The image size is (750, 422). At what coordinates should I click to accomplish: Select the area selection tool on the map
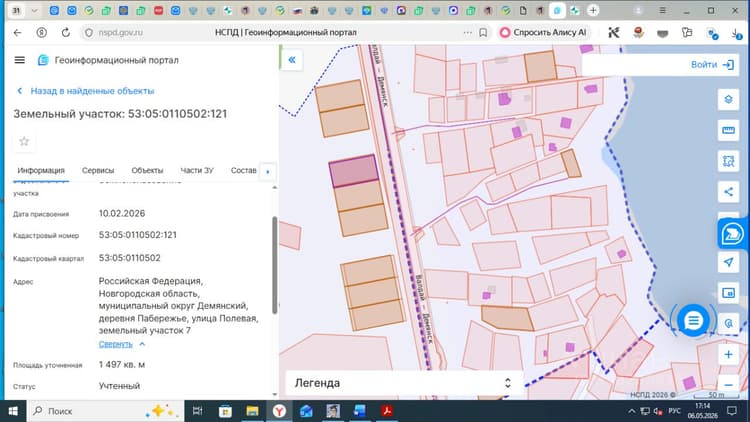click(728, 161)
